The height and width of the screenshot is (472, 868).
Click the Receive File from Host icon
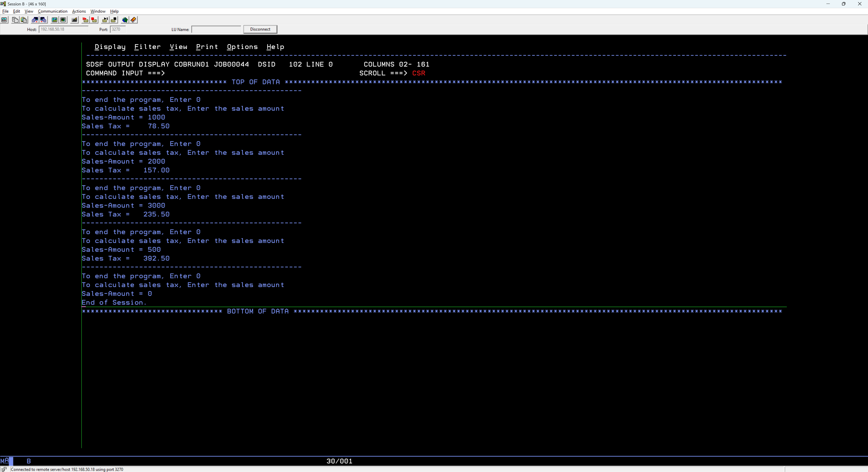pos(43,20)
